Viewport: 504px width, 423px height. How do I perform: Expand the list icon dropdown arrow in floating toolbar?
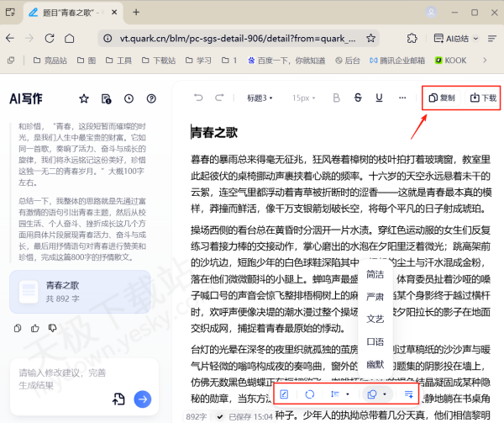tap(348, 394)
